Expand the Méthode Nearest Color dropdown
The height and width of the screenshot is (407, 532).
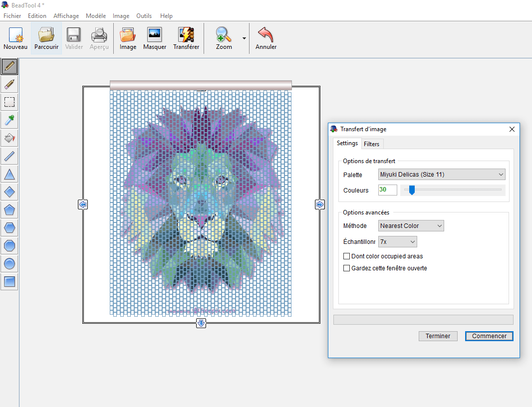pyautogui.click(x=411, y=226)
